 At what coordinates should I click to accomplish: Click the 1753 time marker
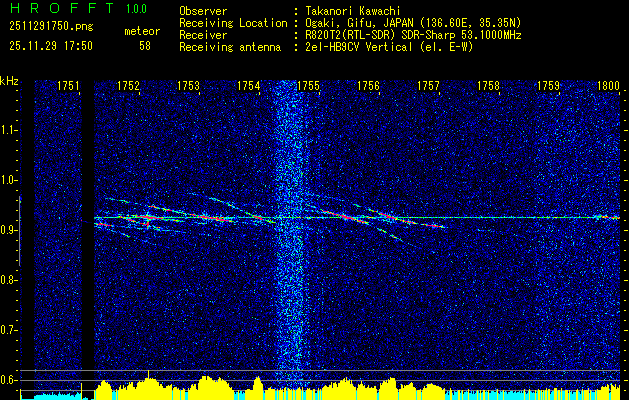tap(188, 85)
